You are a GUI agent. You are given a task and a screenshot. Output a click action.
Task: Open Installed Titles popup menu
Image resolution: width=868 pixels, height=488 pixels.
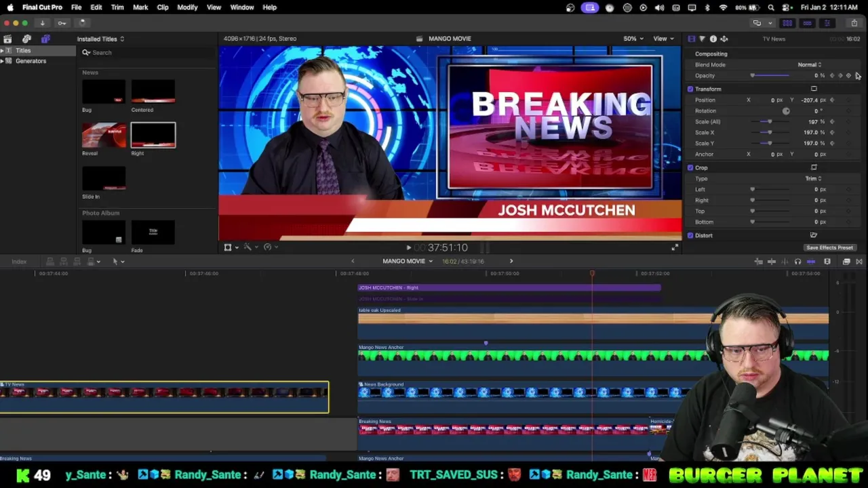point(100,39)
